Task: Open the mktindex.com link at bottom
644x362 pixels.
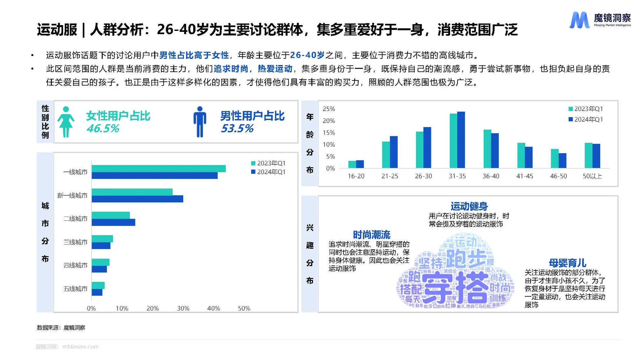Action: [x=80, y=347]
